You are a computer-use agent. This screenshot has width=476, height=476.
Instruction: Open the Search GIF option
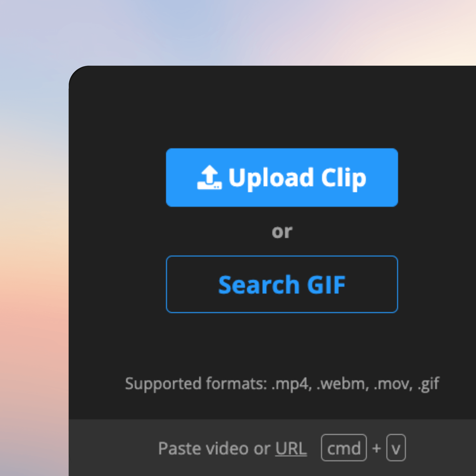[282, 284]
